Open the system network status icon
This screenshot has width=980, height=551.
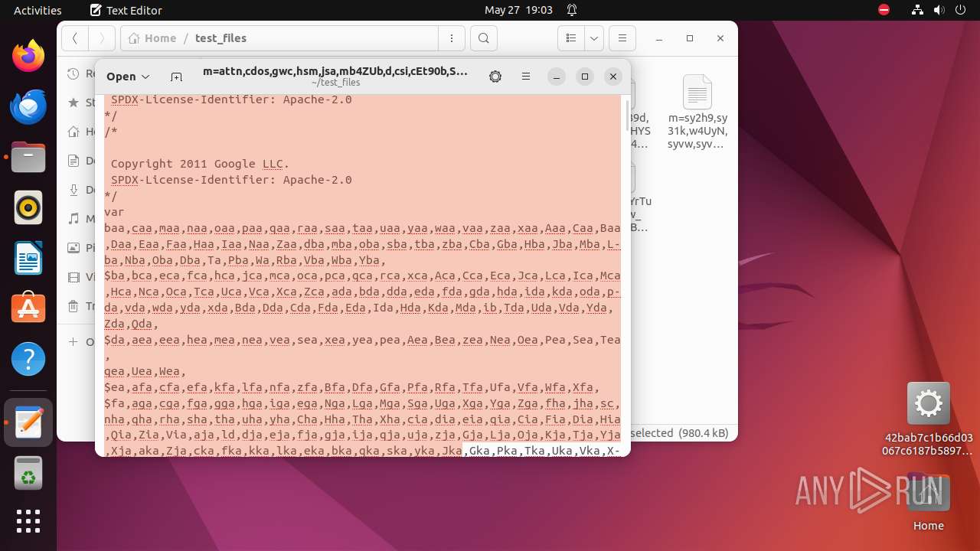(918, 10)
